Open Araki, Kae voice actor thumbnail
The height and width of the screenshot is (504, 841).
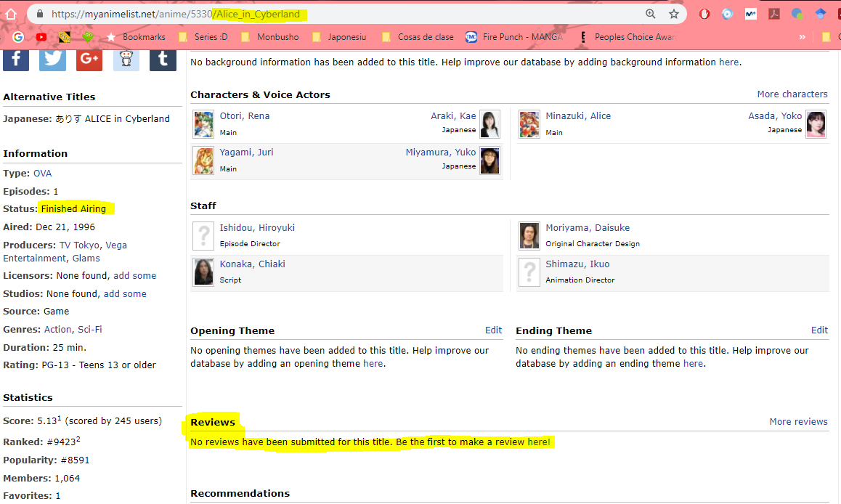click(x=490, y=124)
